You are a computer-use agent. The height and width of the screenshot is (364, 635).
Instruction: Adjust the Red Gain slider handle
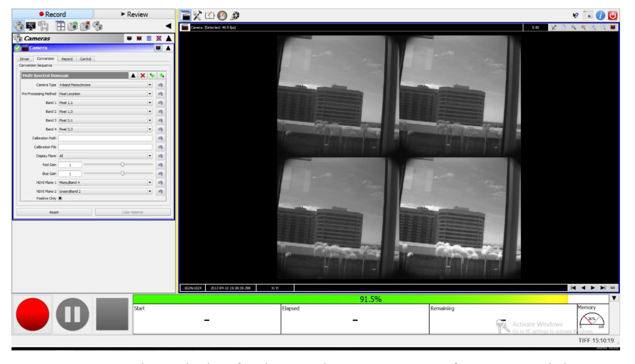click(x=122, y=164)
